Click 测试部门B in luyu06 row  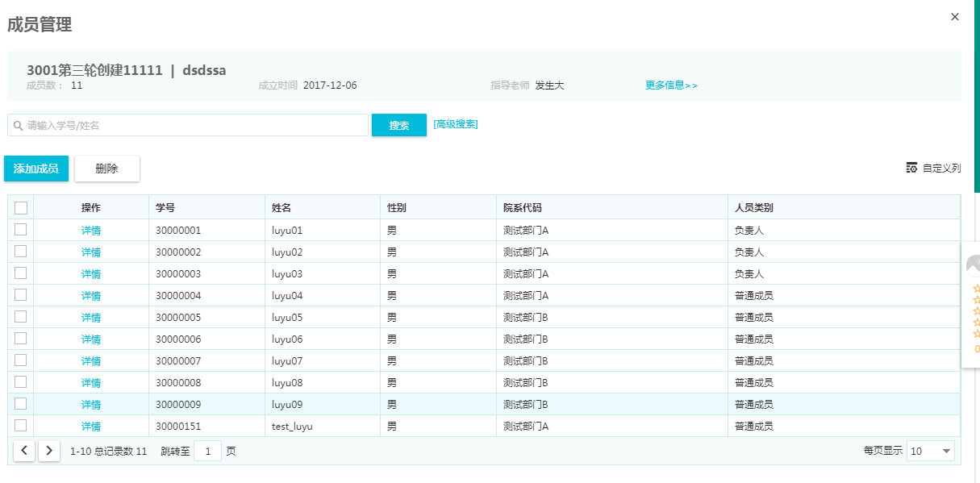point(526,339)
